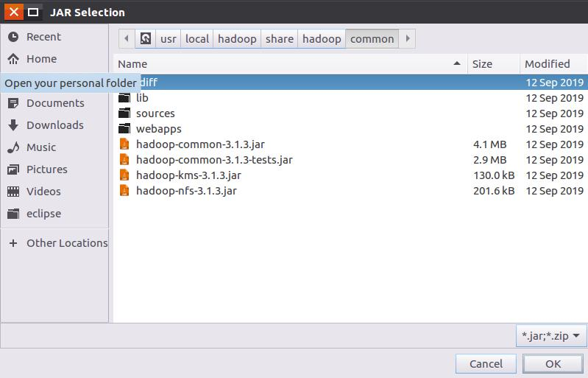The image size is (588, 378).
Task: Select the lib folder icon
Action: pos(124,98)
